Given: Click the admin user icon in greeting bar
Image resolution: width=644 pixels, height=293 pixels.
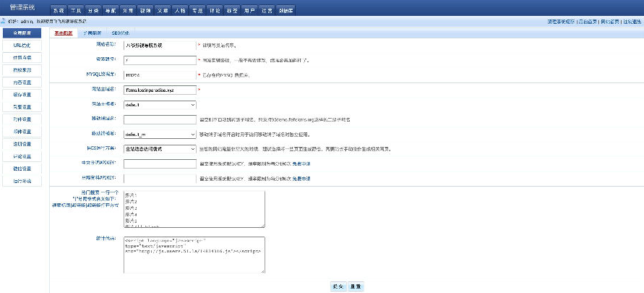Looking at the screenshot, I should 3,20.
